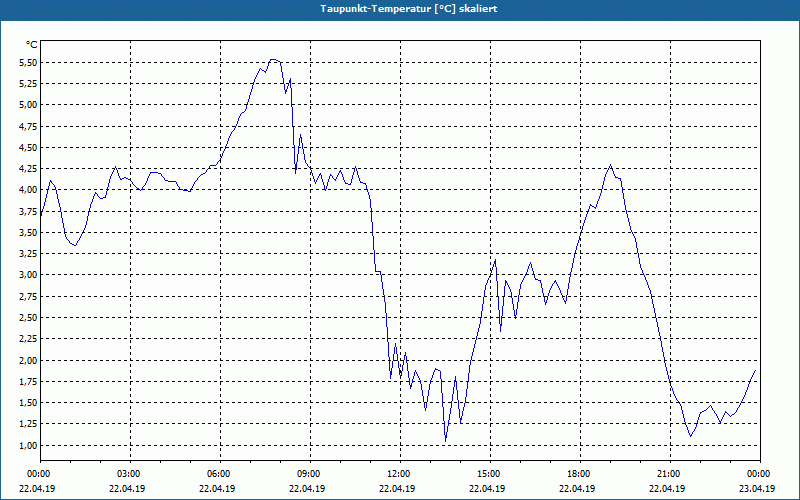Pick the 4,25 y-axis value

pyautogui.click(x=28, y=168)
